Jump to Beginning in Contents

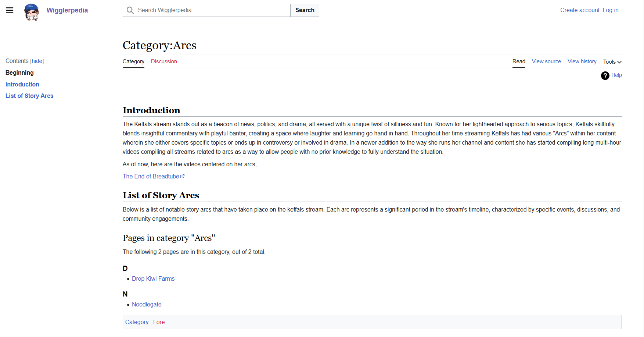click(x=19, y=73)
